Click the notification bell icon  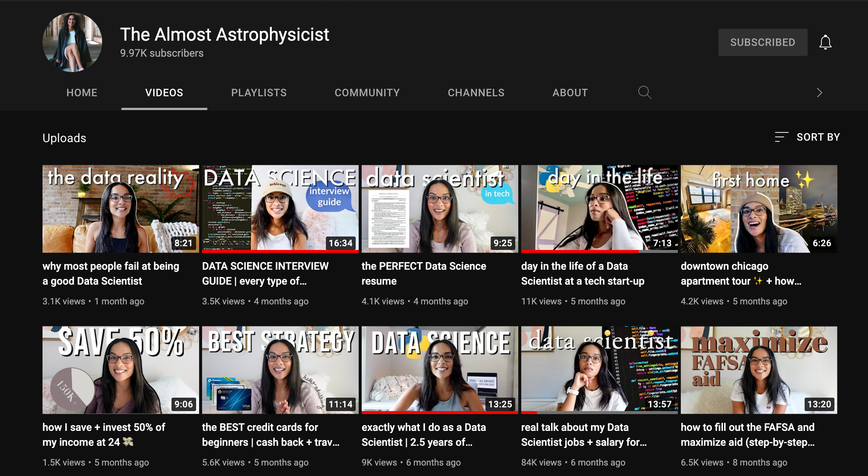tap(825, 42)
